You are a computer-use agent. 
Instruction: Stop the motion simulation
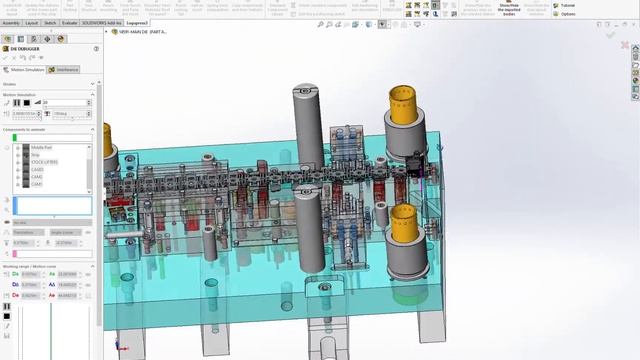(27, 103)
